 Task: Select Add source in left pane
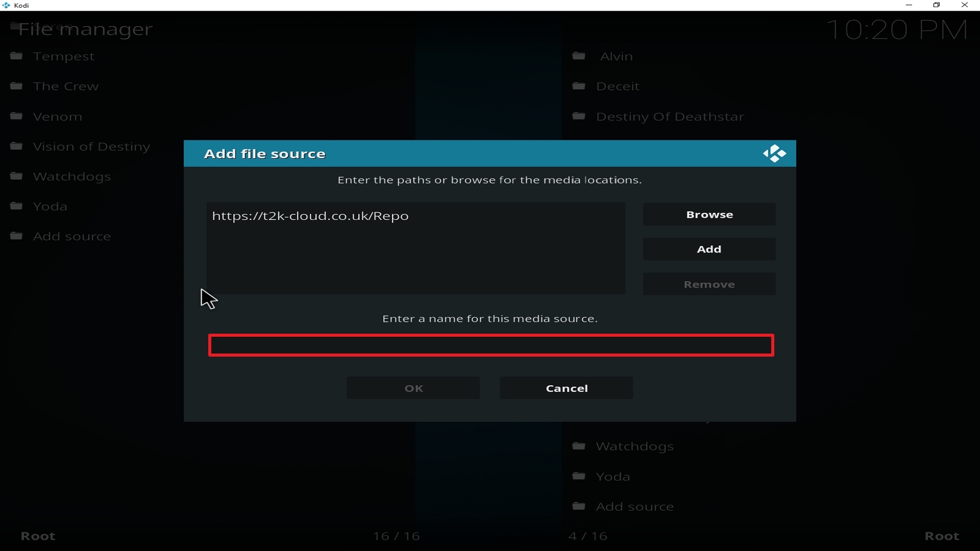tap(72, 236)
